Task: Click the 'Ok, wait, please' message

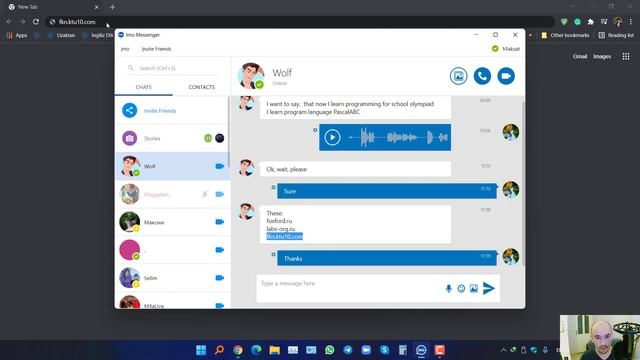Action: coord(355,169)
